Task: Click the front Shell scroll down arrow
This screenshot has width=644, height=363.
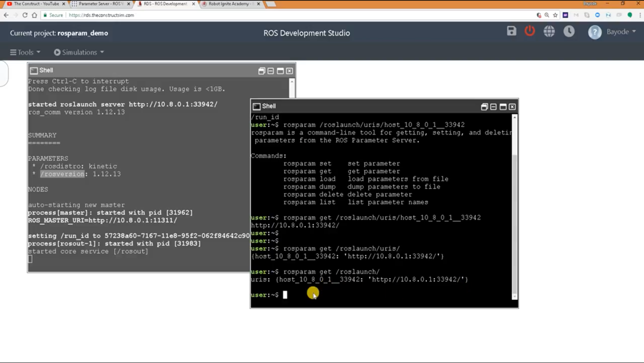Action: pyautogui.click(x=515, y=297)
